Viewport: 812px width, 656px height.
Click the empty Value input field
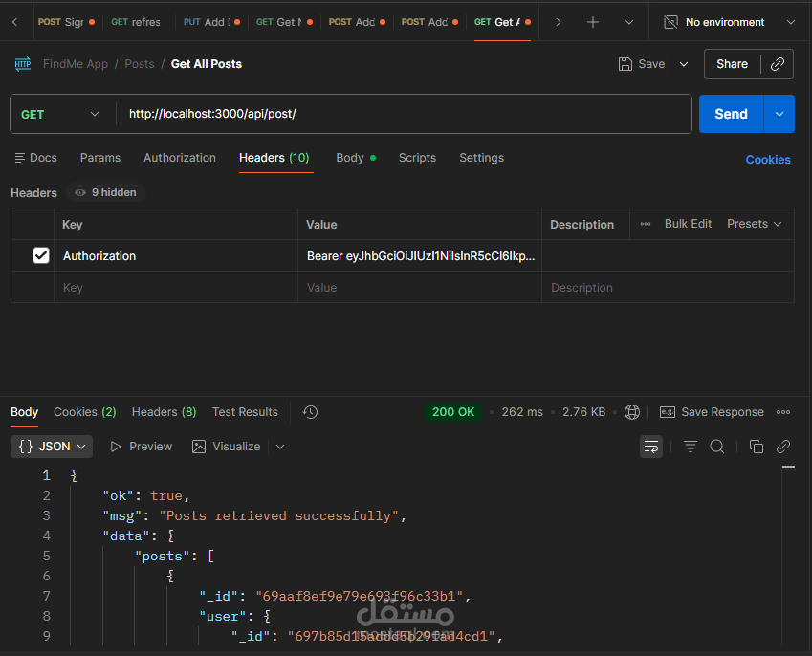tap(420, 287)
